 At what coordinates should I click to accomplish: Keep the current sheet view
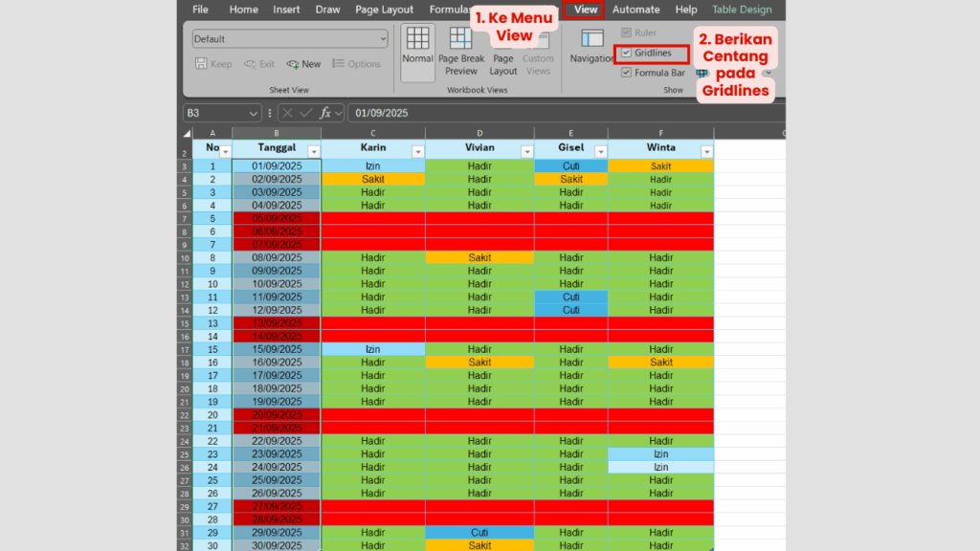click(213, 63)
